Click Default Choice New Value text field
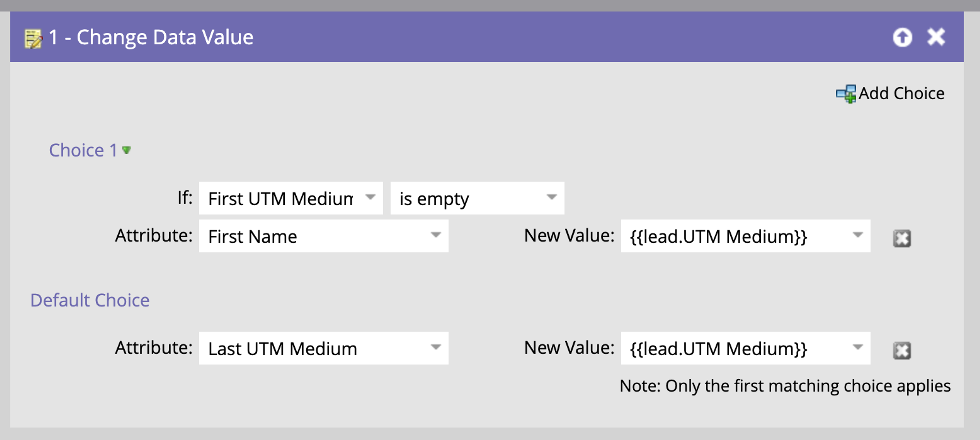 click(x=734, y=348)
